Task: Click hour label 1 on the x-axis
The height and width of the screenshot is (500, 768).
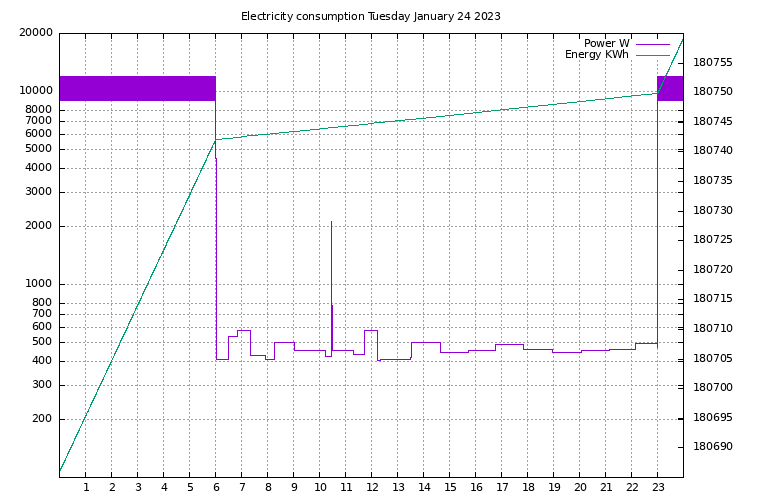Action: tap(86, 487)
